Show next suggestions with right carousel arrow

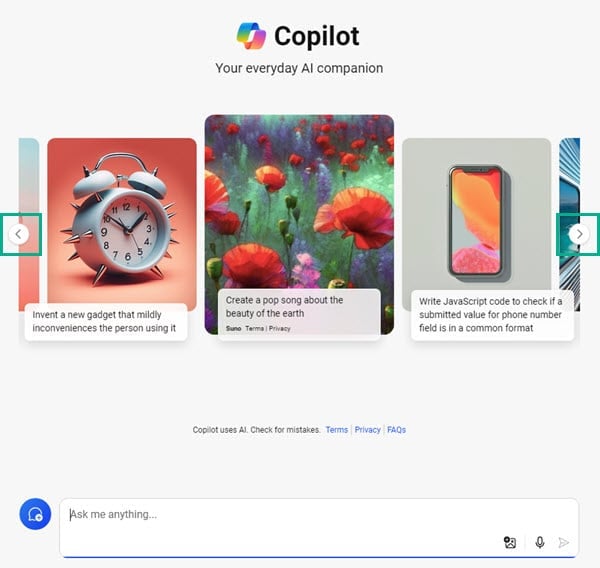[579, 234]
